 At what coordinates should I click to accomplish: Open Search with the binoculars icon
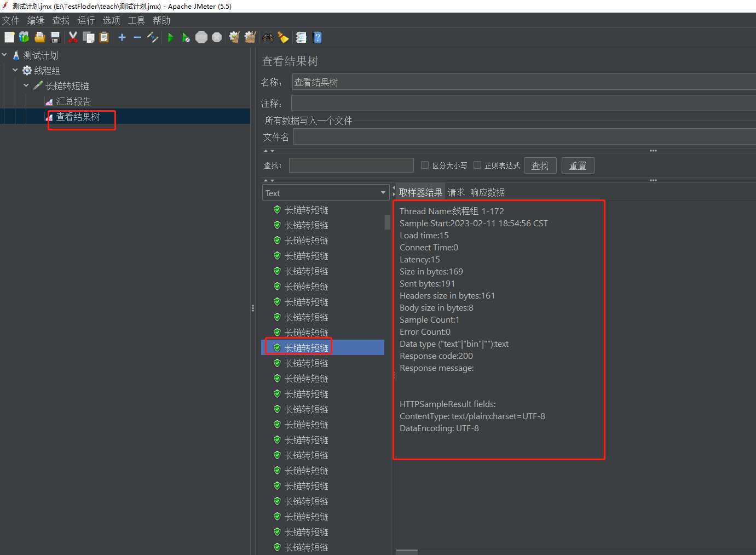(x=268, y=37)
